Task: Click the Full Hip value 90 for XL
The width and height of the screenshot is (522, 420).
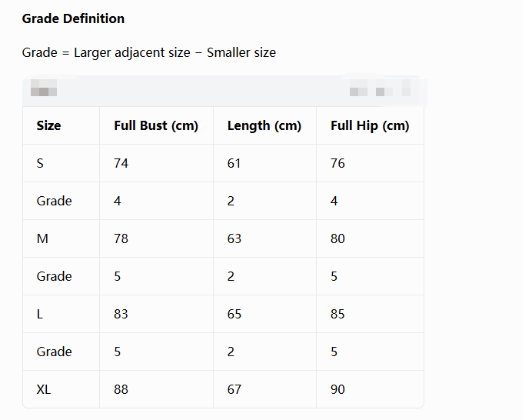Action: [x=337, y=389]
